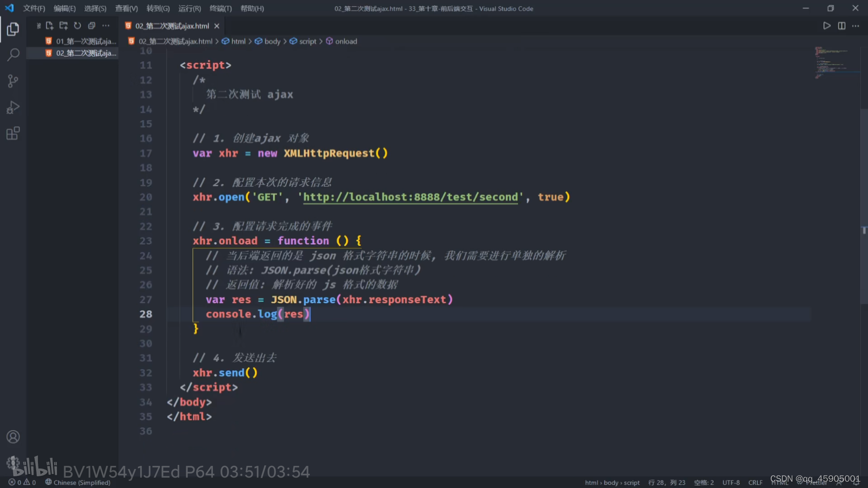Open Run and Debug view icon
868x488 pixels.
(x=13, y=108)
